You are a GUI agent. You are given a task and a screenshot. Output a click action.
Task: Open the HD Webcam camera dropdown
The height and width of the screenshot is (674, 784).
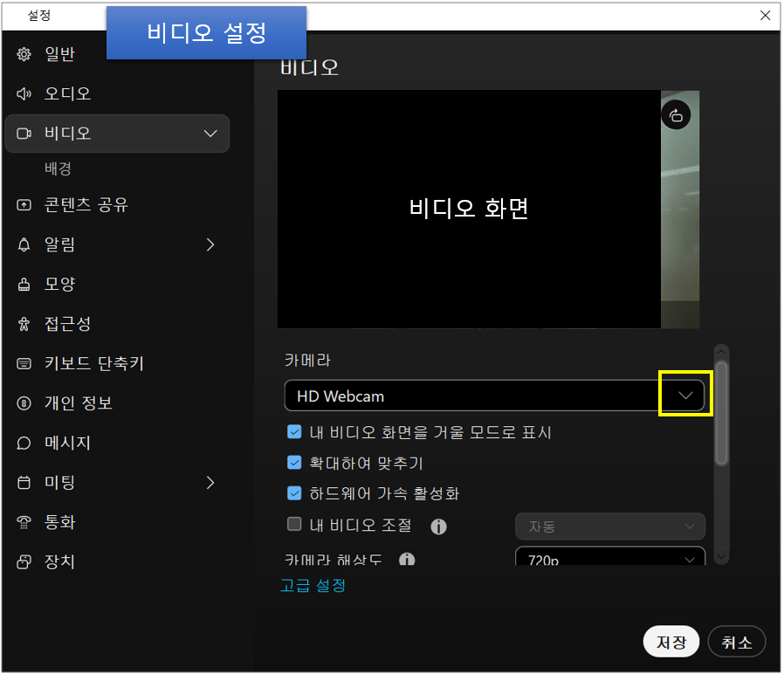pos(685,395)
